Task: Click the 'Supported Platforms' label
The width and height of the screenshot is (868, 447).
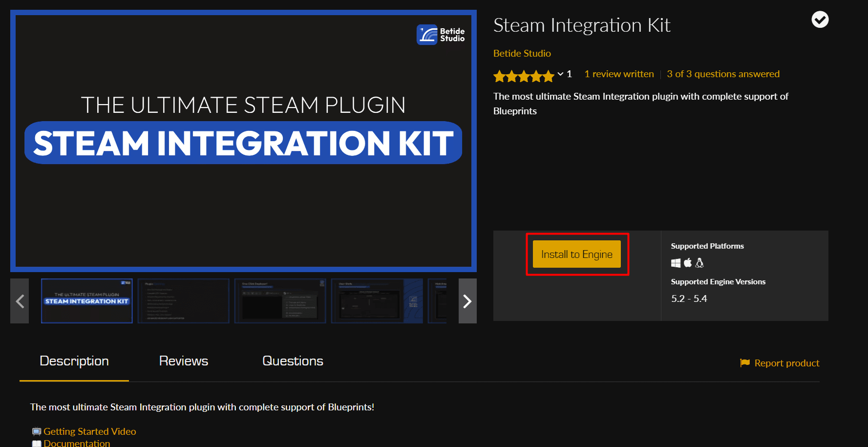Action: point(707,246)
